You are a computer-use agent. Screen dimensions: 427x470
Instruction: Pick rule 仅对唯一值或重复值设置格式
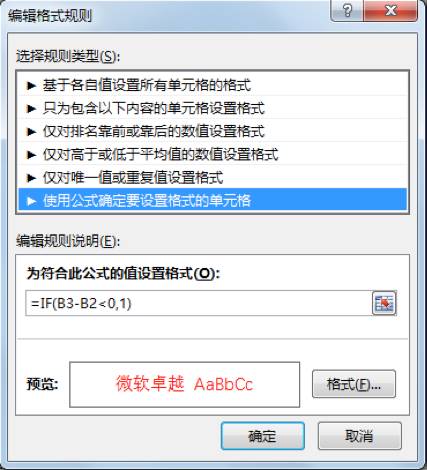tap(213, 177)
